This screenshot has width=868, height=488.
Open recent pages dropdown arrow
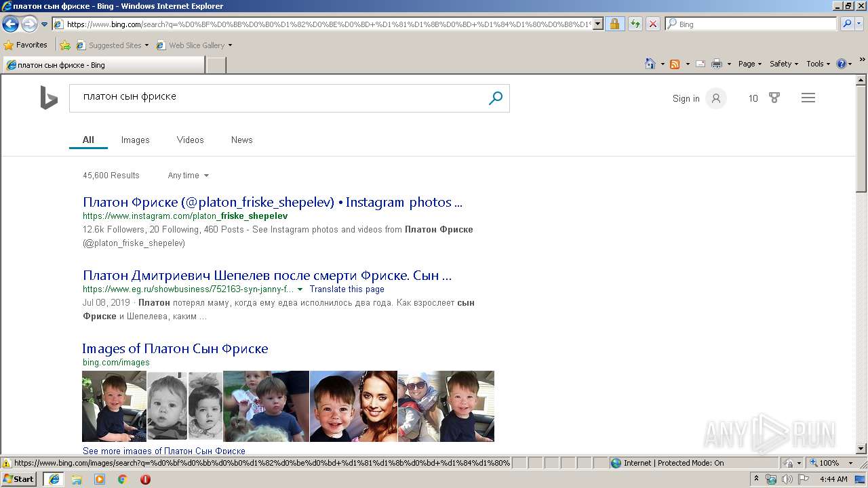[x=44, y=24]
